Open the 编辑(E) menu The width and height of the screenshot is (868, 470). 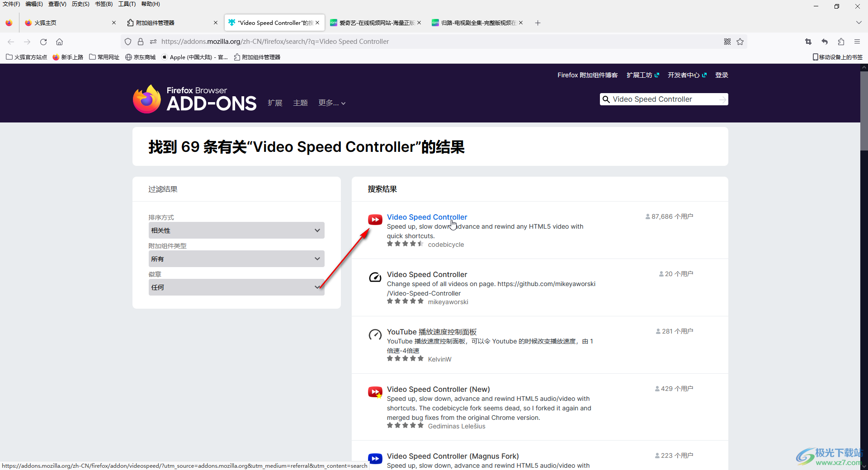tap(34, 4)
